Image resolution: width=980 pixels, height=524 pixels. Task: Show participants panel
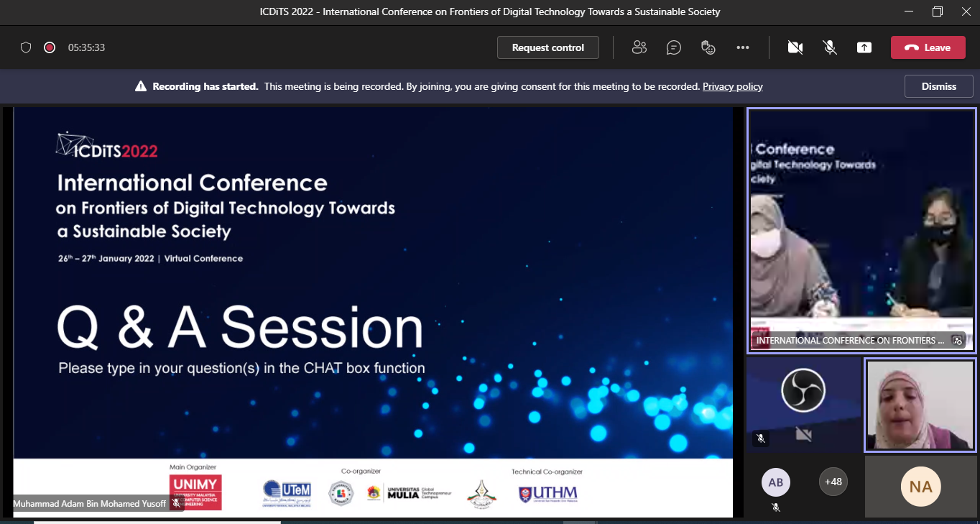pos(639,47)
